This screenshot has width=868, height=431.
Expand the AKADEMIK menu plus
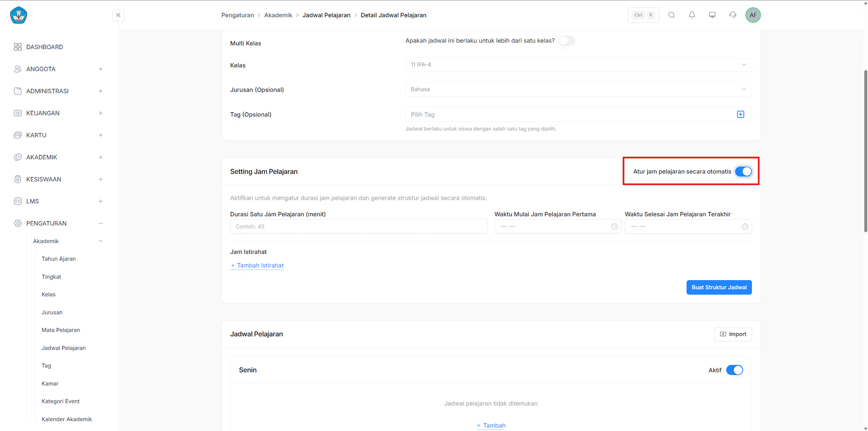pyautogui.click(x=100, y=157)
